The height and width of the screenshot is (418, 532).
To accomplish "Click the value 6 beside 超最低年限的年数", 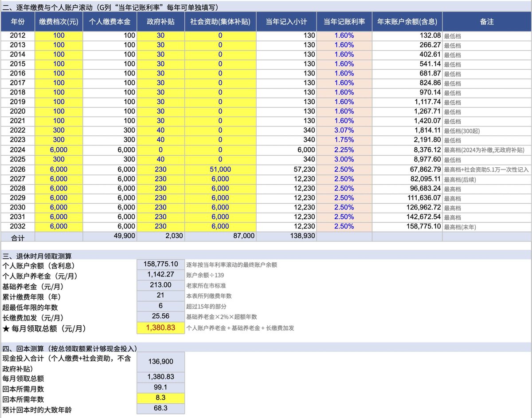I will [x=160, y=306].
